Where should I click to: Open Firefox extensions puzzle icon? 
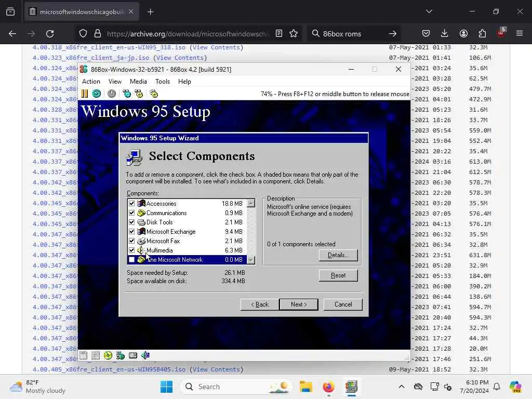[482, 34]
